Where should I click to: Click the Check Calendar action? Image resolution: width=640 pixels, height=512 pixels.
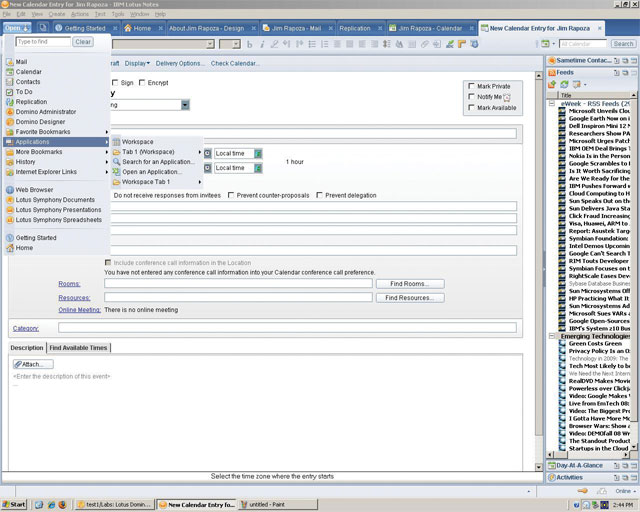(235, 64)
